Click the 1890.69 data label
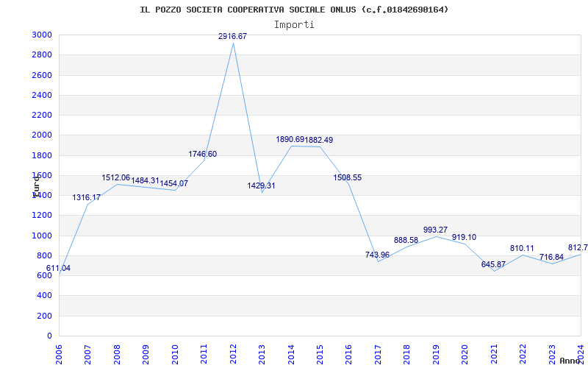 290,139
